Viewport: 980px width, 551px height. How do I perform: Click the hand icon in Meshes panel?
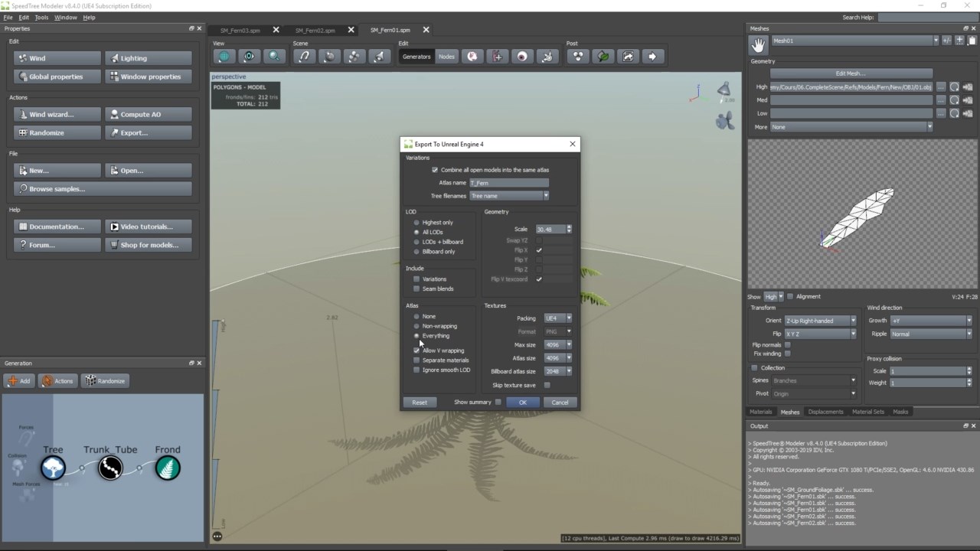758,45
